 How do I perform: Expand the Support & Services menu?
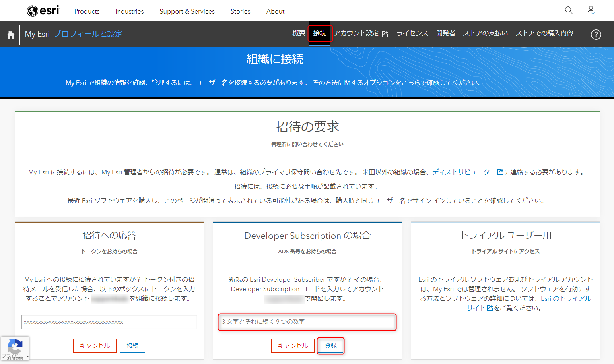[x=187, y=11]
